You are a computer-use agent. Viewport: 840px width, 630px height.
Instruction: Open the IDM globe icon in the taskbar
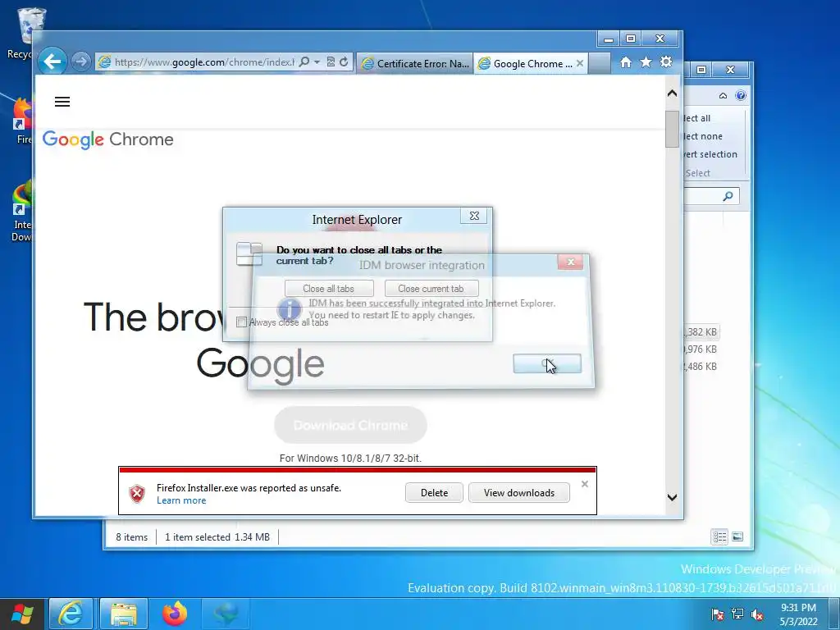[226, 614]
